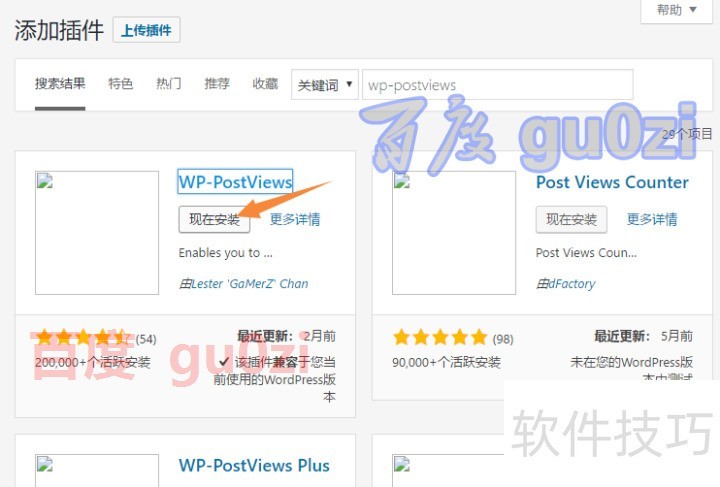Open the WP-PostViews Plus title link
Screen dimensions: 720x487
pos(254,465)
